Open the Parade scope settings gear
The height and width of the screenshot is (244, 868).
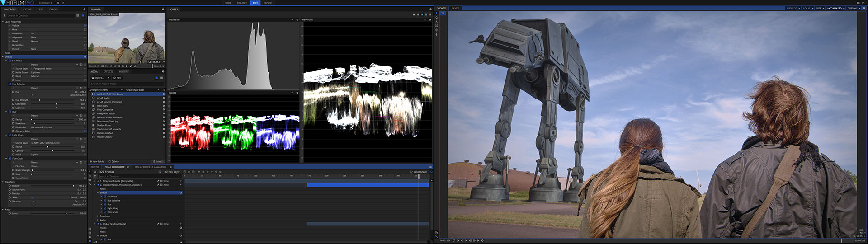pos(297,93)
